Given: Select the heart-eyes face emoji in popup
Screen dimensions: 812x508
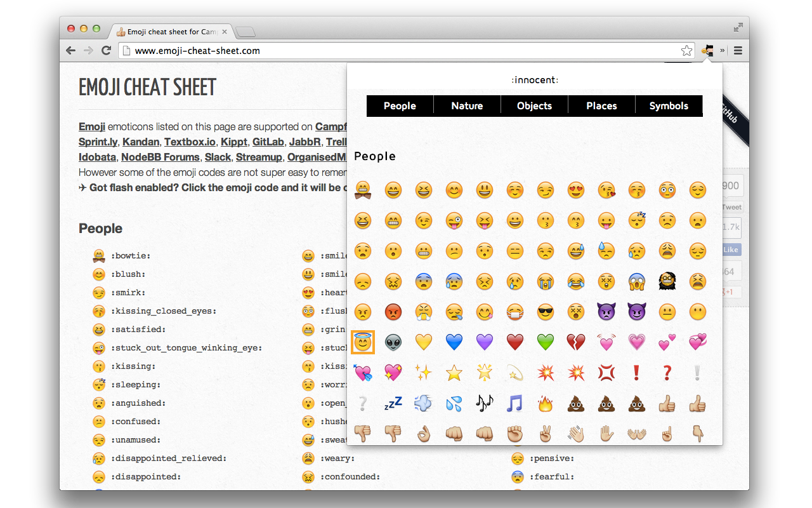Looking at the screenshot, I should click(x=575, y=190).
